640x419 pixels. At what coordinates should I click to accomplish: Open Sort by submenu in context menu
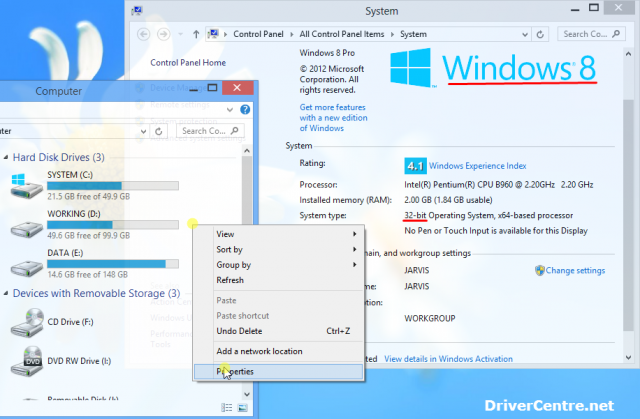(278, 250)
